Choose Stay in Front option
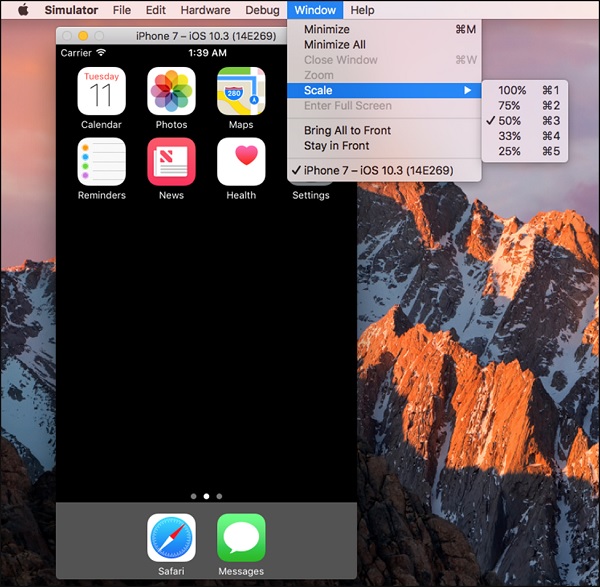Viewport: 600px width, 587px height. (336, 146)
